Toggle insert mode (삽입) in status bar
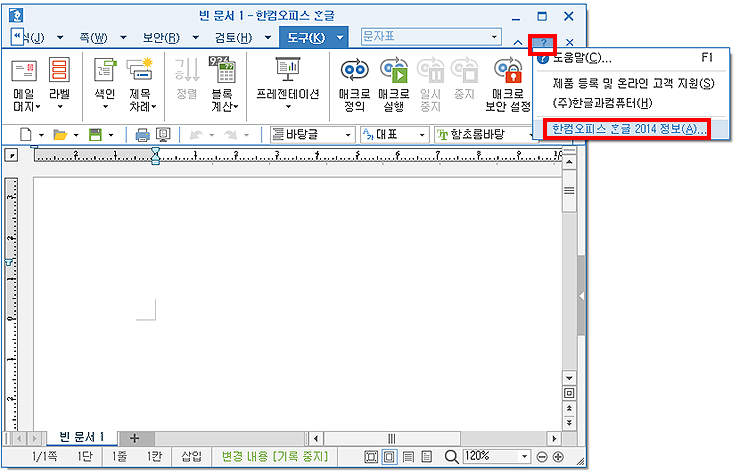The height and width of the screenshot is (473, 740). 192,456
